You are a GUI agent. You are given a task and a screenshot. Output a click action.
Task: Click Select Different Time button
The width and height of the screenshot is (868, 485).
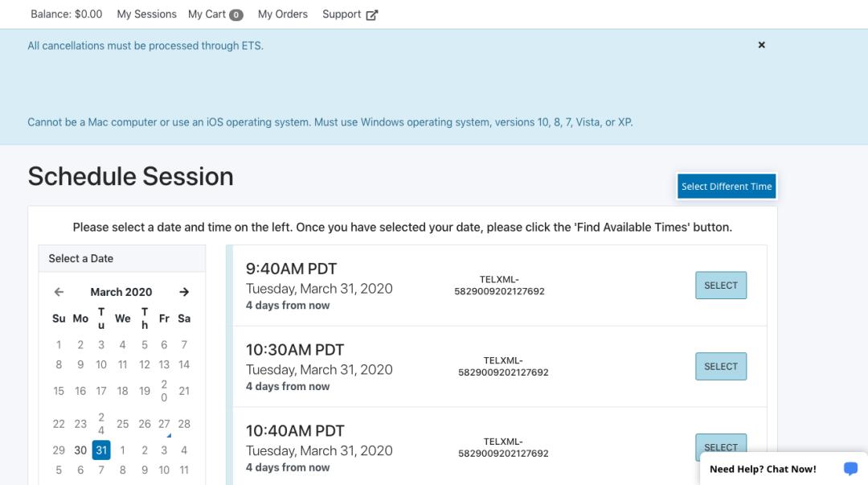(727, 186)
